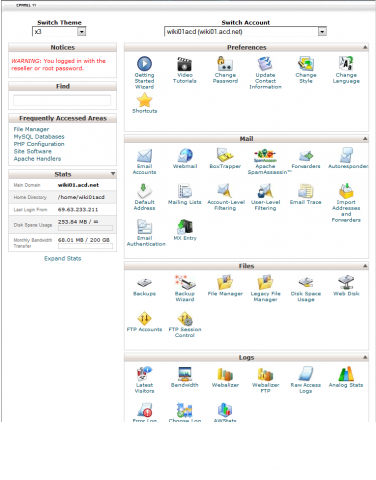Open MX Entry
The image size is (376, 480).
(x=185, y=230)
